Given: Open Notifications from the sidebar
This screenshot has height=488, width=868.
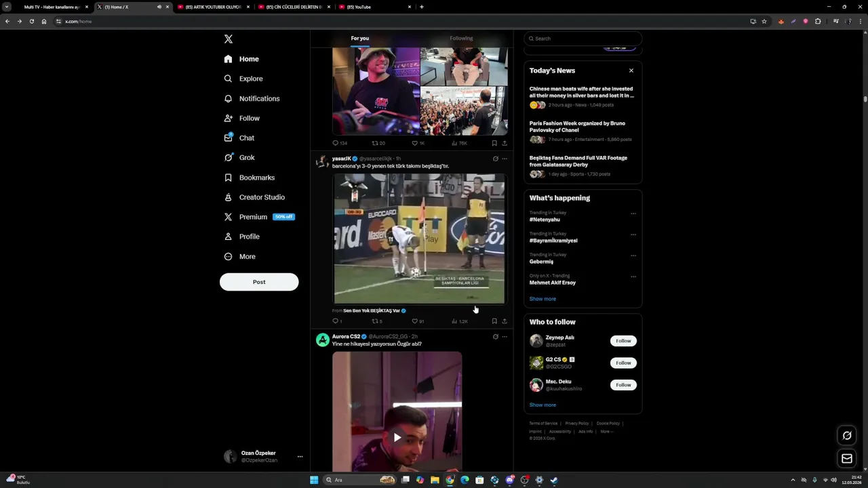Looking at the screenshot, I should 252,98.
